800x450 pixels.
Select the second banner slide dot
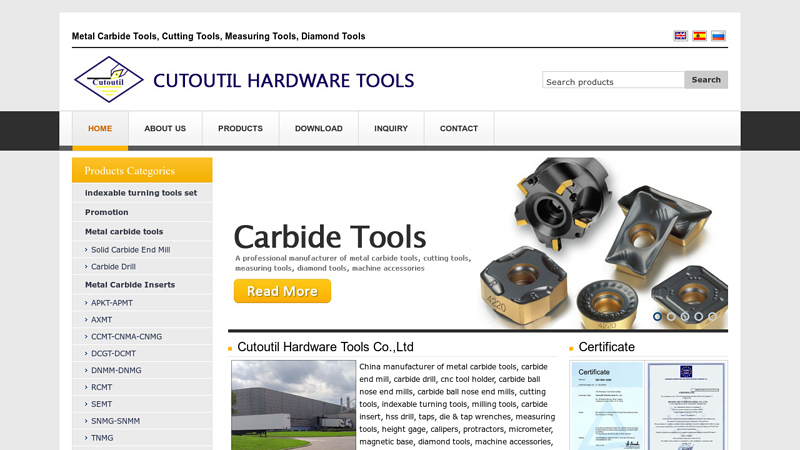tap(671, 316)
